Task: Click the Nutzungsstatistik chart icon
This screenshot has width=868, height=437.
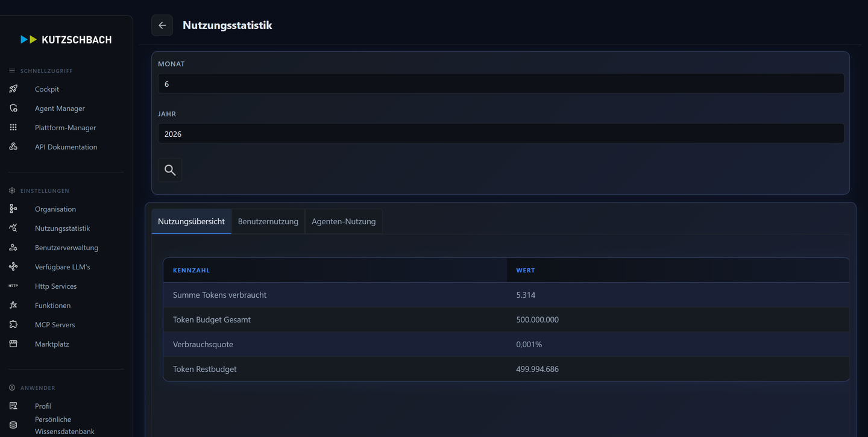Action: pyautogui.click(x=13, y=228)
